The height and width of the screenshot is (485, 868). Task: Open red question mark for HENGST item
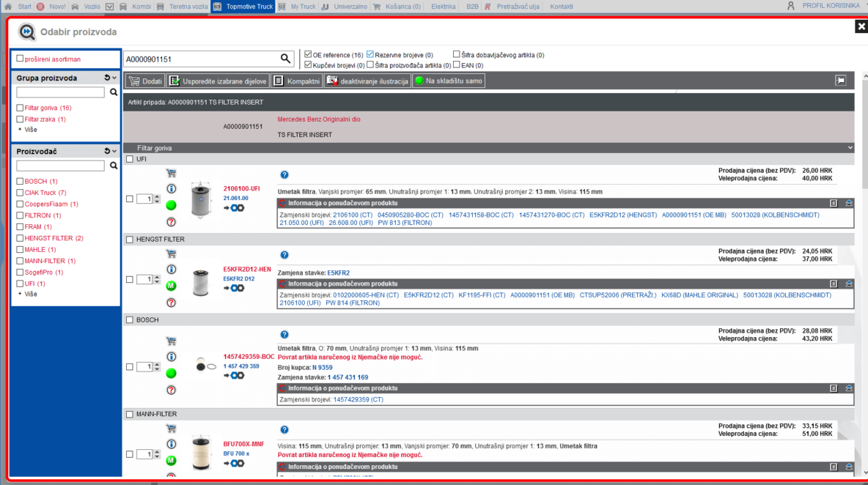click(171, 303)
